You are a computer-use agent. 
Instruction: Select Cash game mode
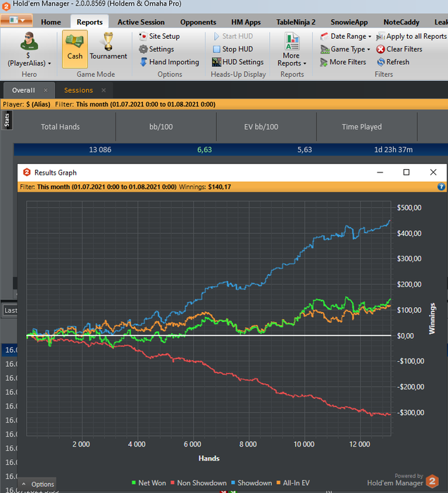[75, 49]
